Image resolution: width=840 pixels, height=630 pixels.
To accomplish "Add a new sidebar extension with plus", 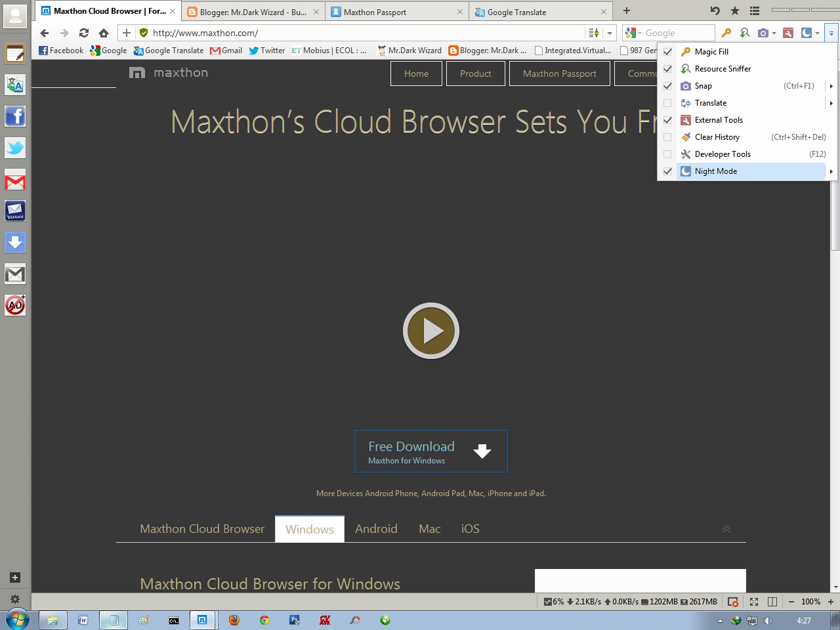I will coord(15,577).
